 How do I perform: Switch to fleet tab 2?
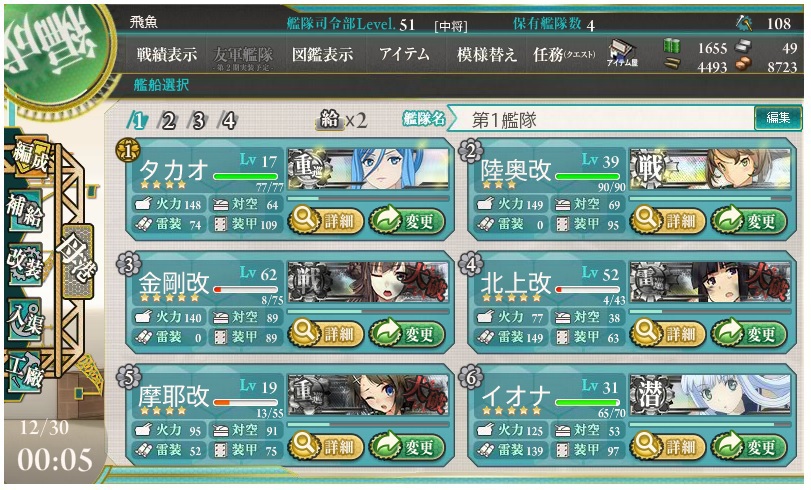(168, 121)
